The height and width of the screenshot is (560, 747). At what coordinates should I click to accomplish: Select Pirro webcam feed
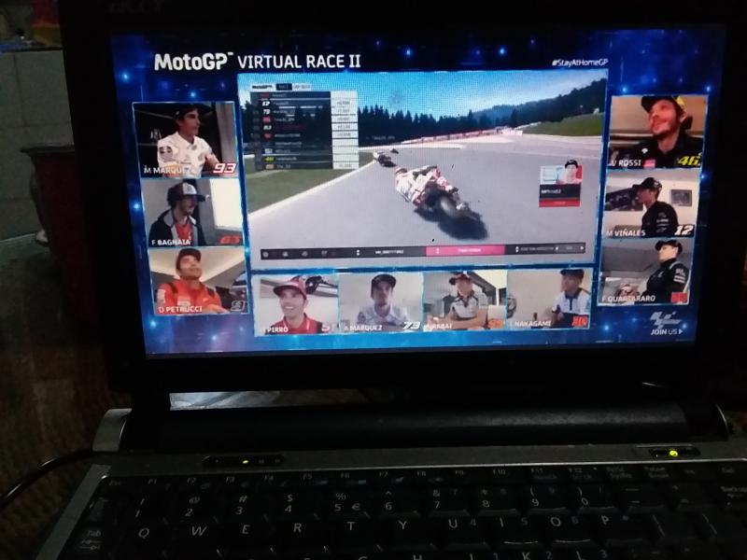click(x=295, y=304)
